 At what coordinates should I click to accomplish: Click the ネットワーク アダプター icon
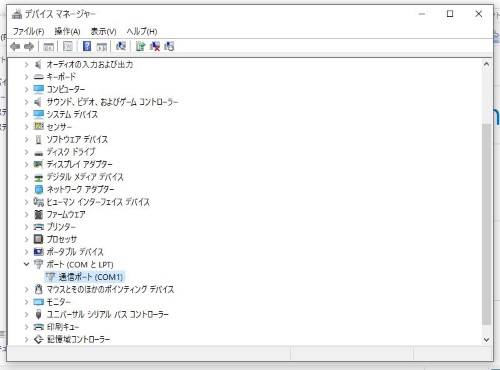pyautogui.click(x=38, y=189)
